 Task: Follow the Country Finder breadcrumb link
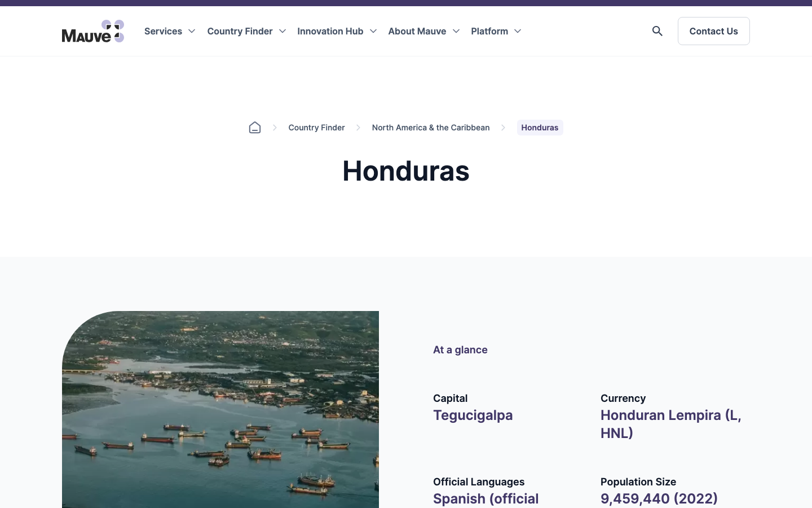tap(316, 128)
